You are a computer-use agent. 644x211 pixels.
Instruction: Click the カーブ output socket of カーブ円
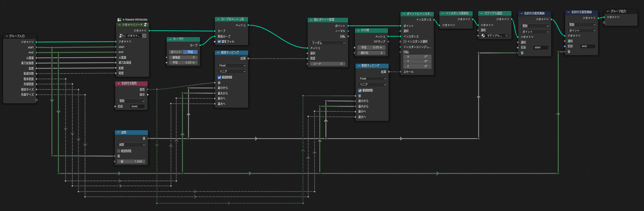pos(200,45)
